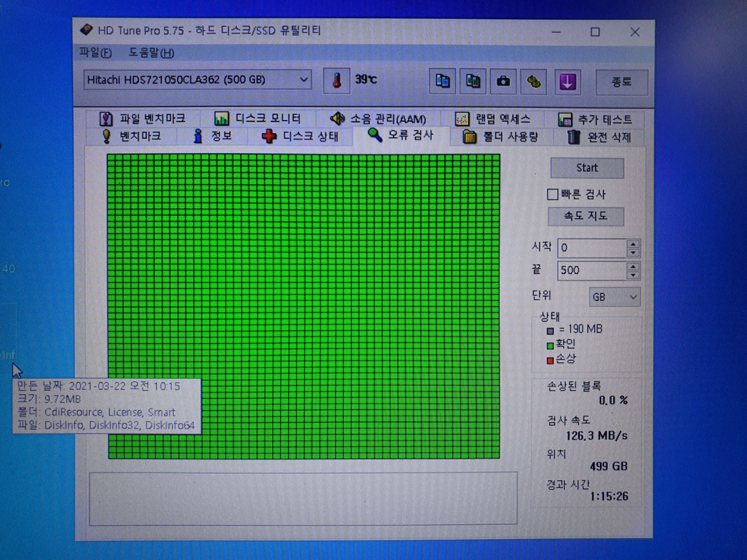This screenshot has height=560, width=747.
Task: Switch to the 디스크 상태 tab
Action: point(300,136)
